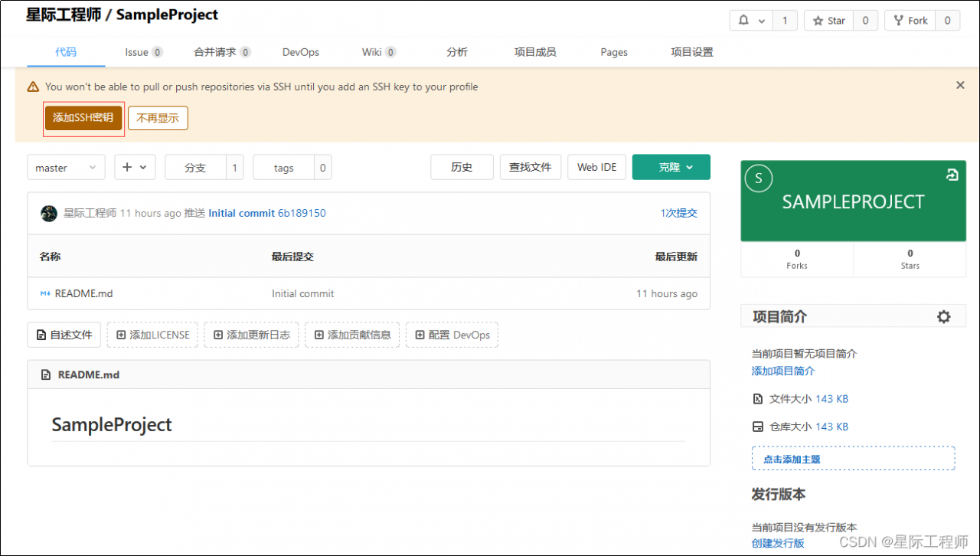Click the commit hash 6b189150
The image size is (980, 556).
coord(302,213)
